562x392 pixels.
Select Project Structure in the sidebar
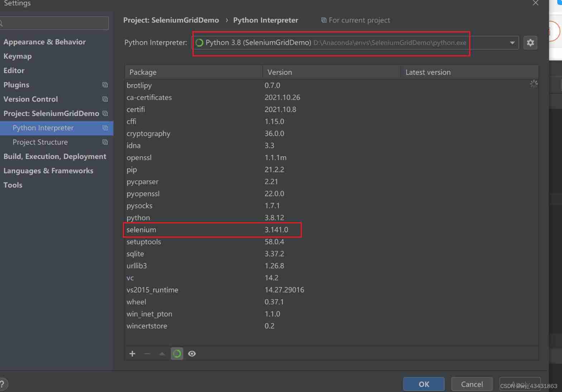40,142
